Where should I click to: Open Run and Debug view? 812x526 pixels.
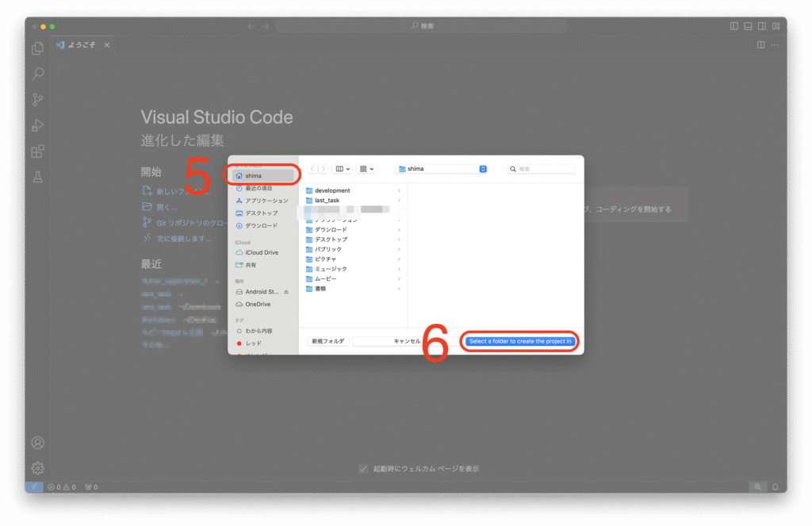38,125
